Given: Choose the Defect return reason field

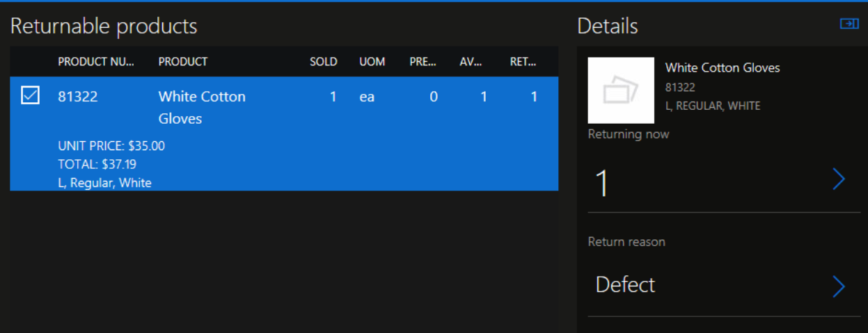Looking at the screenshot, I should (x=625, y=285).
